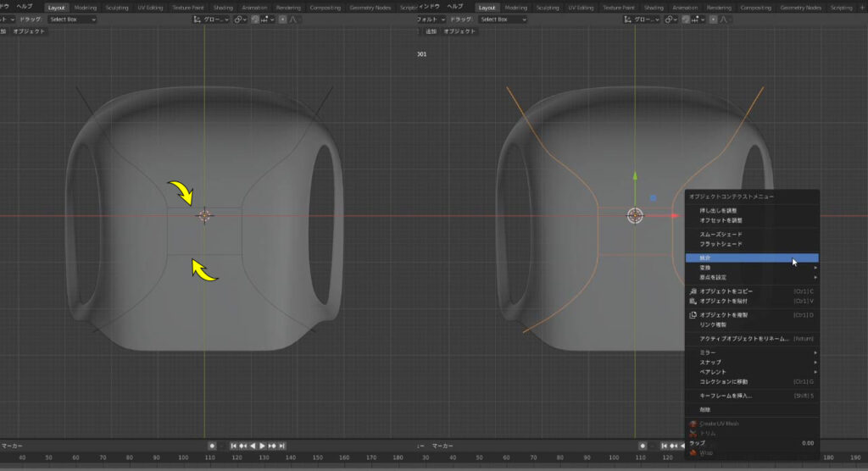Click 統合 (Join) in the object context menu
Screen dimensions: 868x471
pos(752,258)
